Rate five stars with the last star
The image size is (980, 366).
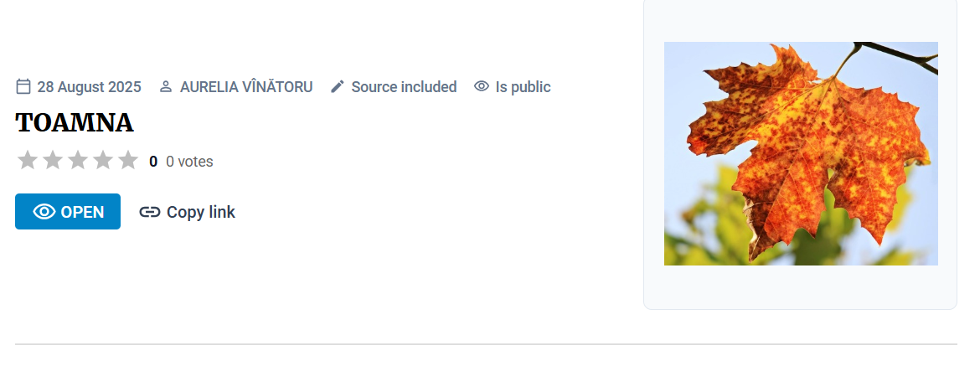click(127, 161)
